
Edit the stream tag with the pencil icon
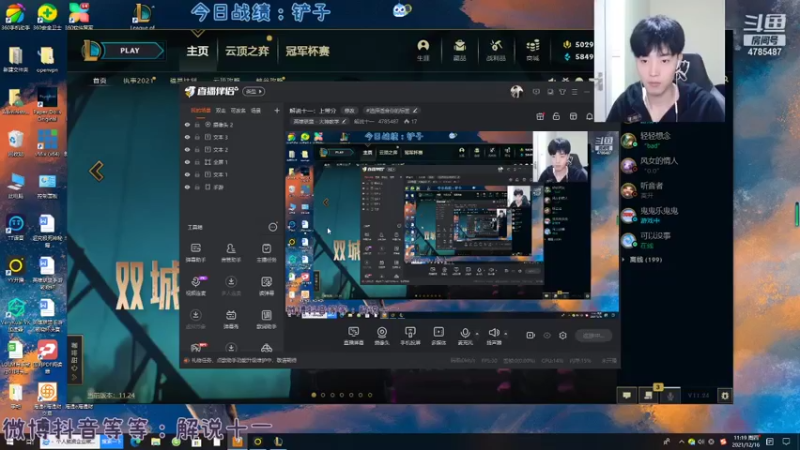(415, 111)
